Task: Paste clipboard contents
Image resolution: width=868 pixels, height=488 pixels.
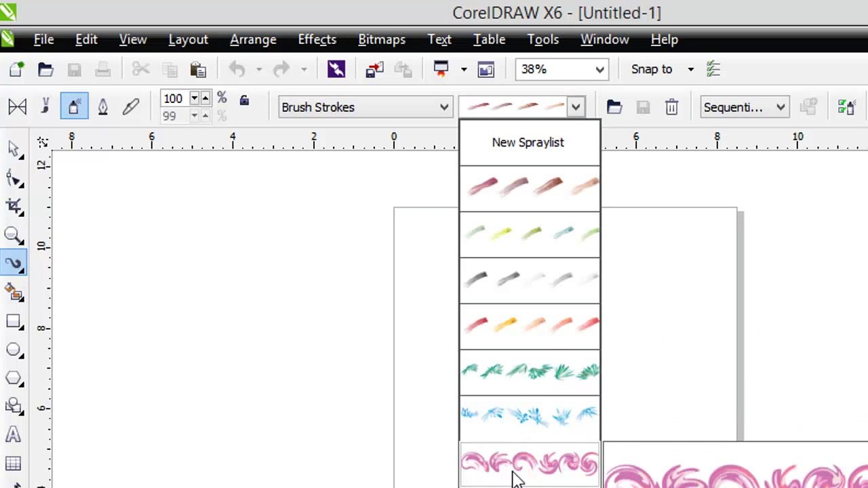Action: (198, 69)
